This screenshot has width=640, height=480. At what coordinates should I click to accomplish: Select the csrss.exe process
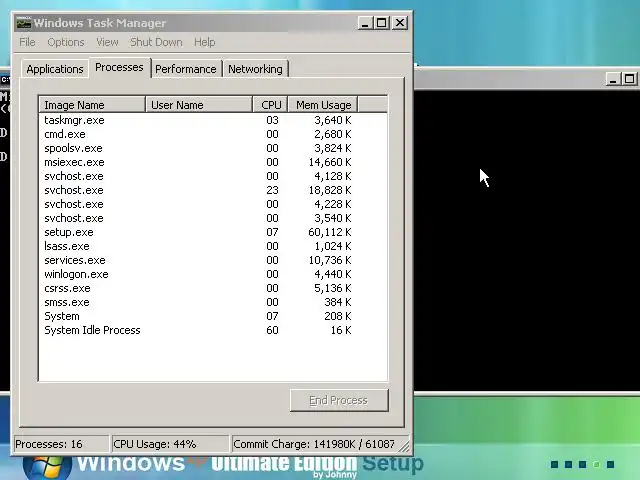213,288
